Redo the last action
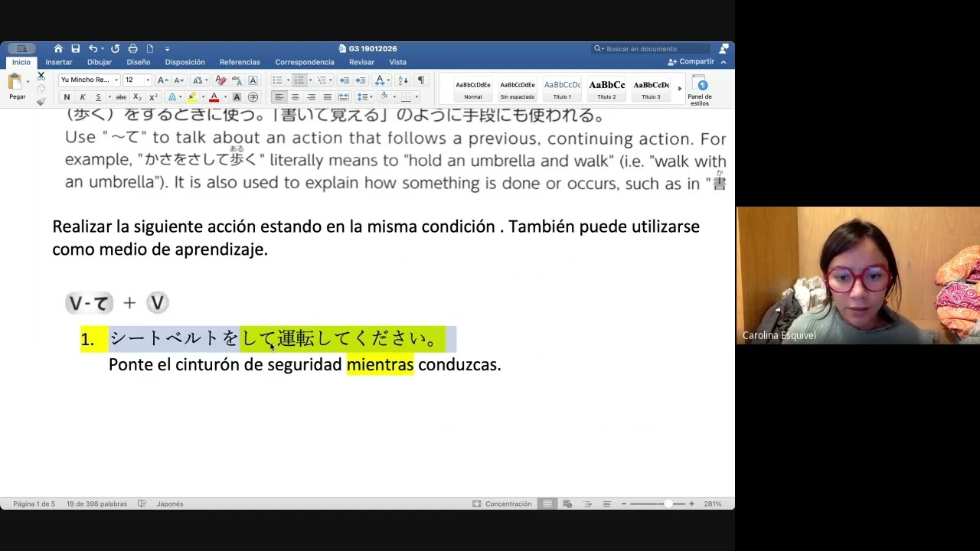The image size is (980, 551). [115, 48]
